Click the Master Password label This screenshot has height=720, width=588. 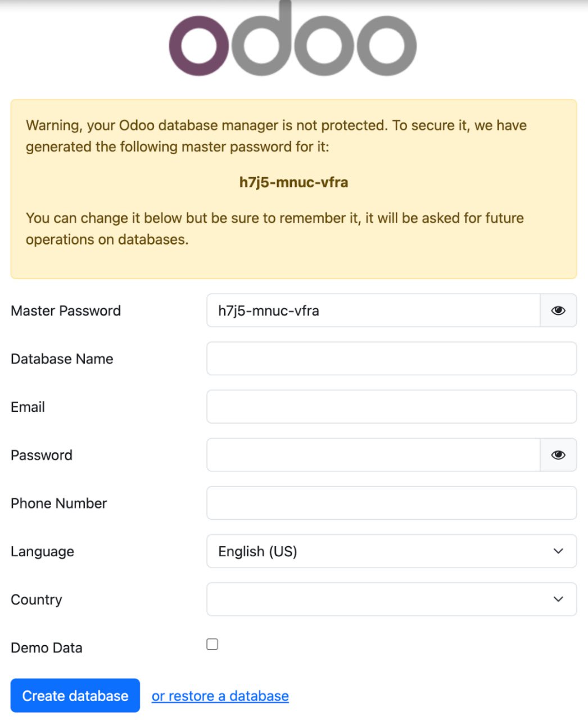(66, 311)
